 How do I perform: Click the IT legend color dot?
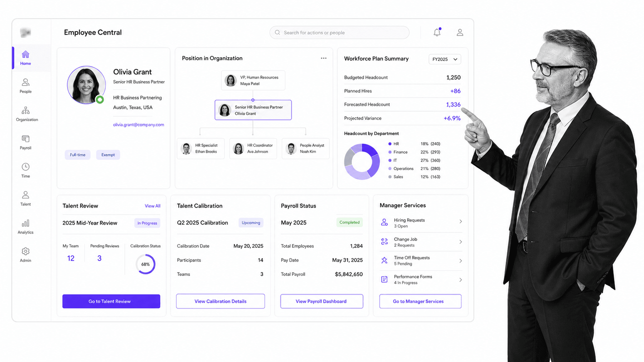coord(390,160)
